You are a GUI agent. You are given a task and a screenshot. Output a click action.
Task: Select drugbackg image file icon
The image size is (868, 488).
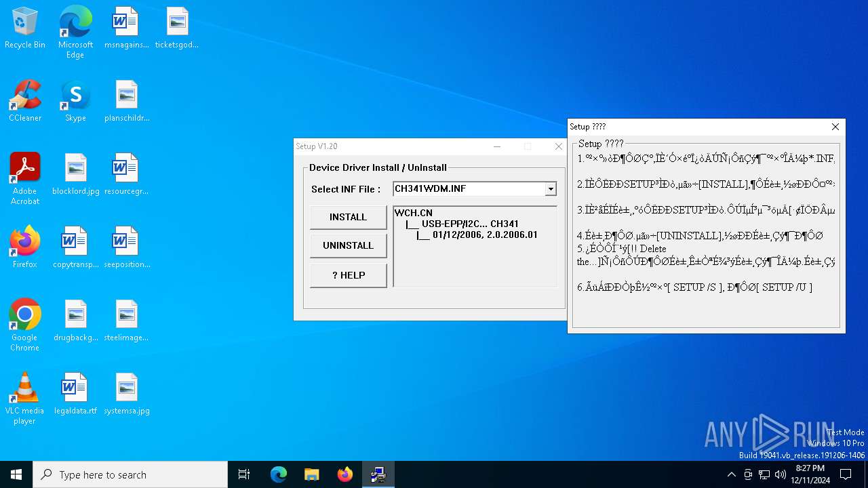76,321
